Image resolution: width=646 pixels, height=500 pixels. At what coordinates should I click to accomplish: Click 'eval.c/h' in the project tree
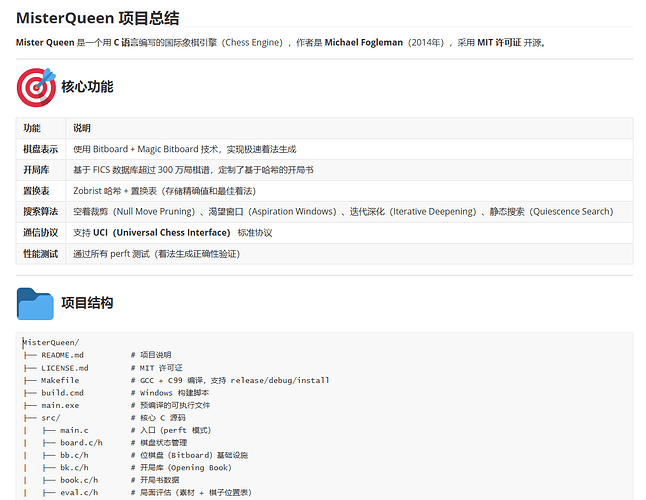(79, 493)
